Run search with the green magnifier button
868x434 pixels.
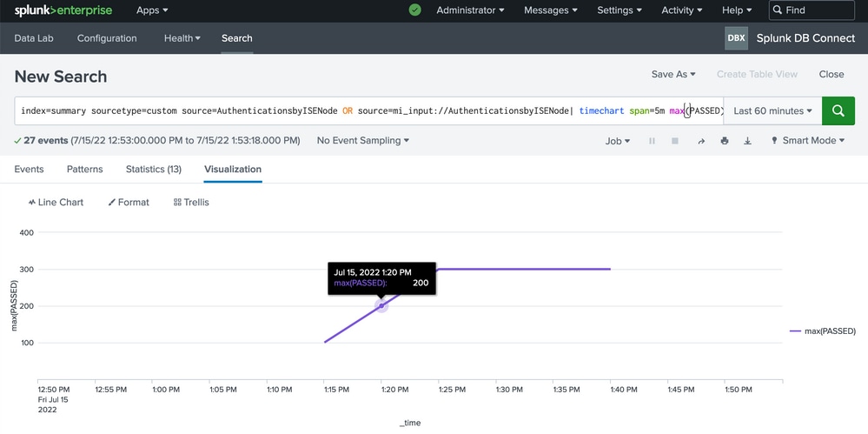point(838,110)
